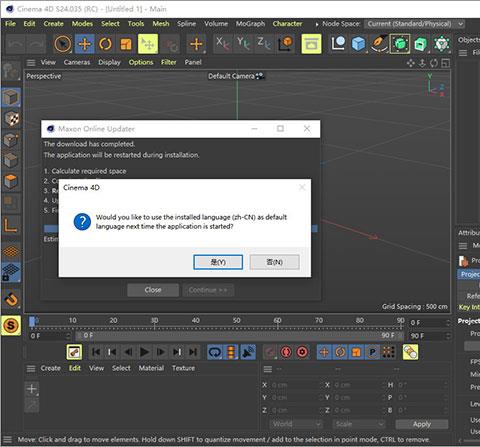480x447 pixels.
Task: Toggle the Enable Axis L icon
Action: pyautogui.click(x=11, y=224)
